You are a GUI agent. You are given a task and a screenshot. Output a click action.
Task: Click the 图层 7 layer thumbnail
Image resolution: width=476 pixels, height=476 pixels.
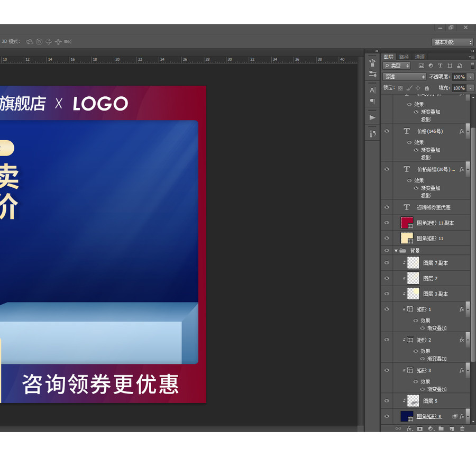click(x=413, y=278)
